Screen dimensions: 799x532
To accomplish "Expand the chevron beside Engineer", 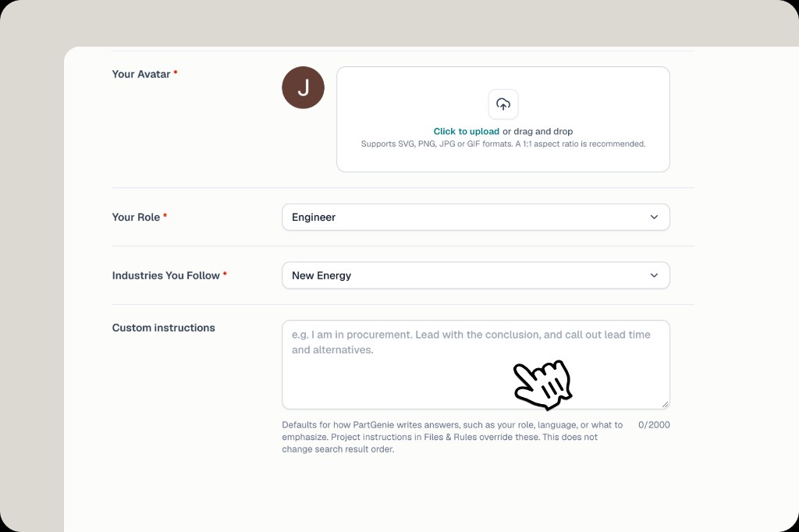I will click(x=654, y=217).
